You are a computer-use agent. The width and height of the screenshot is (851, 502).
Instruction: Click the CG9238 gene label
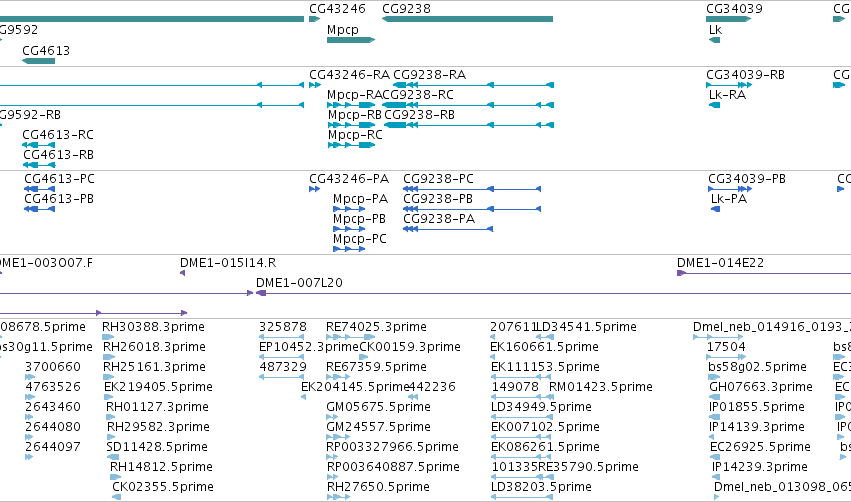tap(406, 9)
